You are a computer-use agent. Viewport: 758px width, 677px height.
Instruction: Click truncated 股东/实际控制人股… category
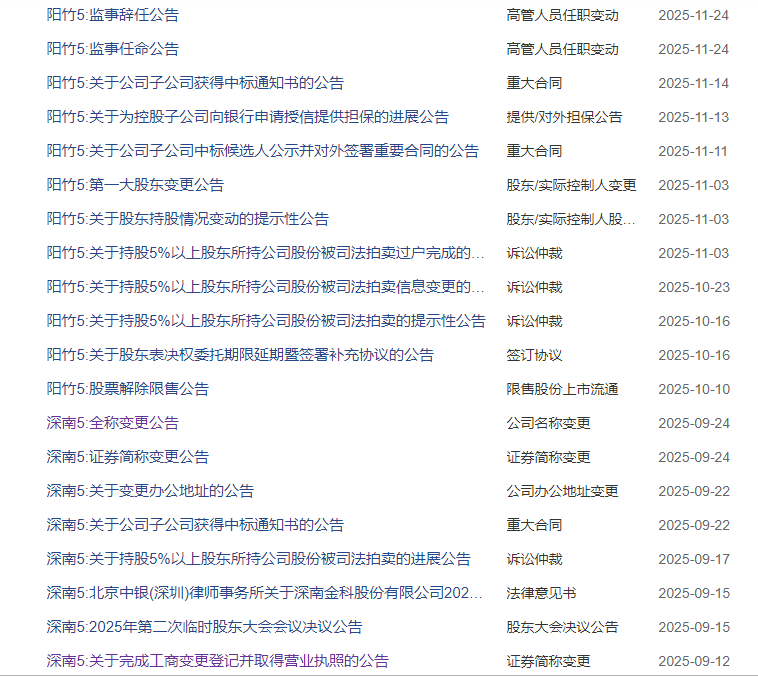(571, 219)
